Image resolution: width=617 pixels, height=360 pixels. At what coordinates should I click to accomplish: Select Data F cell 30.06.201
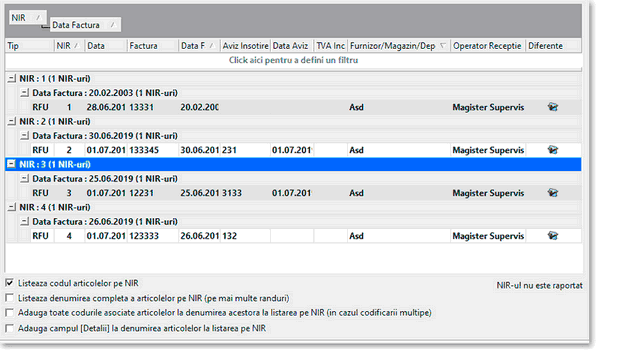click(199, 150)
